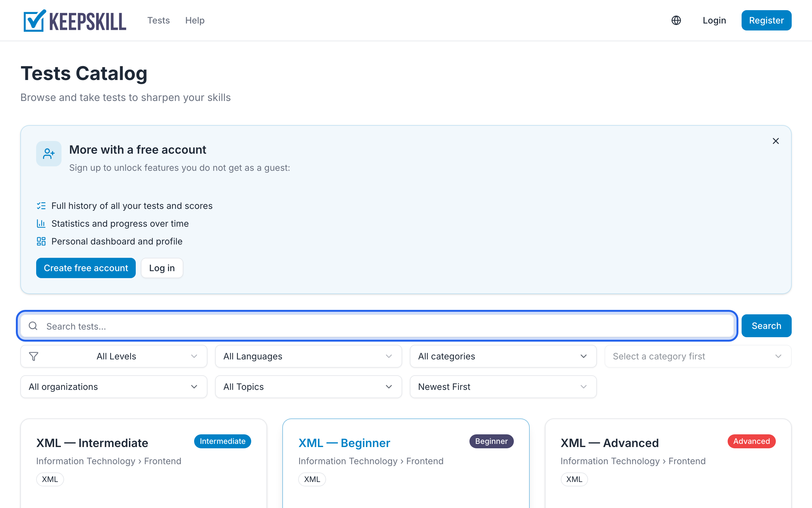Open the All Languages dropdown
Image resolution: width=812 pixels, height=508 pixels.
(x=308, y=356)
